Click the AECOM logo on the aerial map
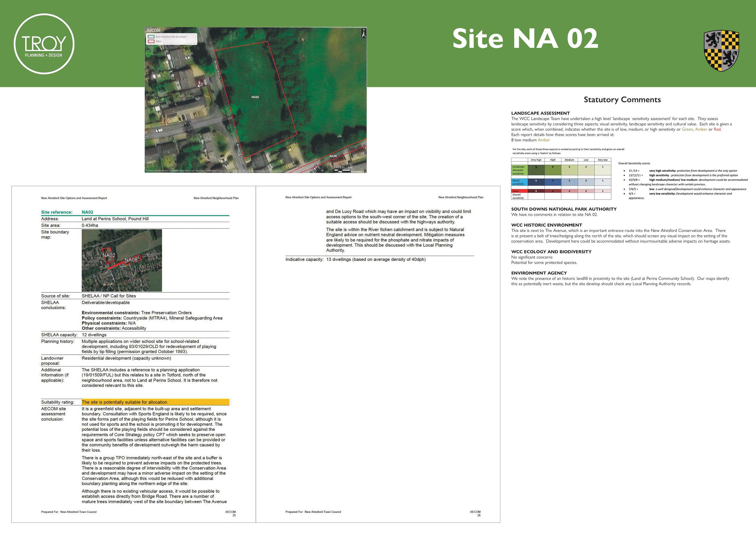This screenshot has height=534, width=756. (153, 30)
